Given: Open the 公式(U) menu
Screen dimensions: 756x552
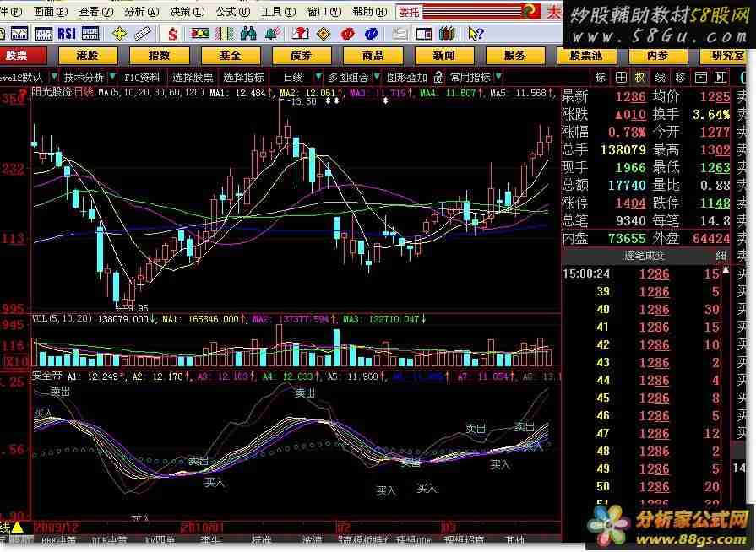Looking at the screenshot, I should 233,12.
